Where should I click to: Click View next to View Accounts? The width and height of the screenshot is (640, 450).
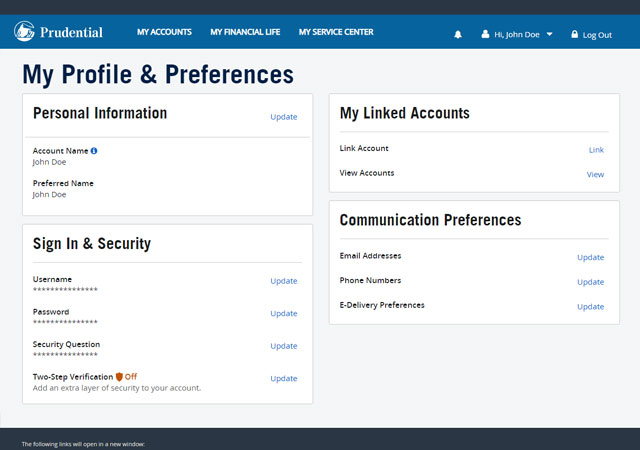[596, 174]
